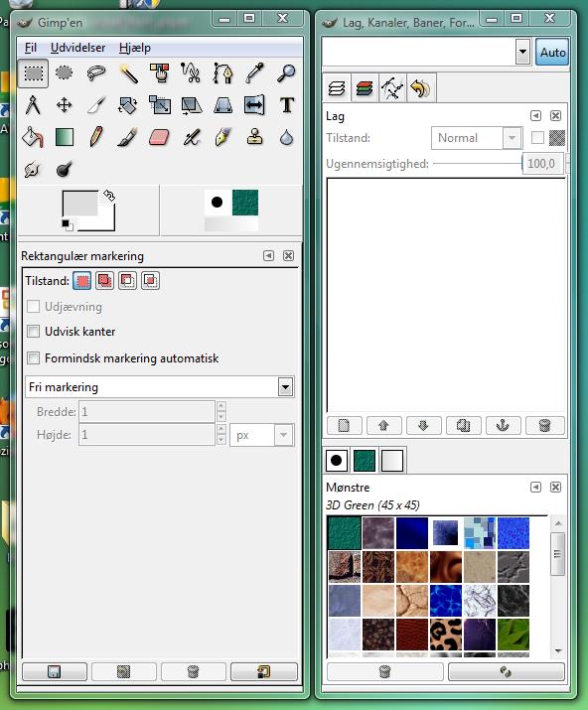The image size is (588, 710).
Task: Switch to the Channels tab
Action: coord(365,87)
